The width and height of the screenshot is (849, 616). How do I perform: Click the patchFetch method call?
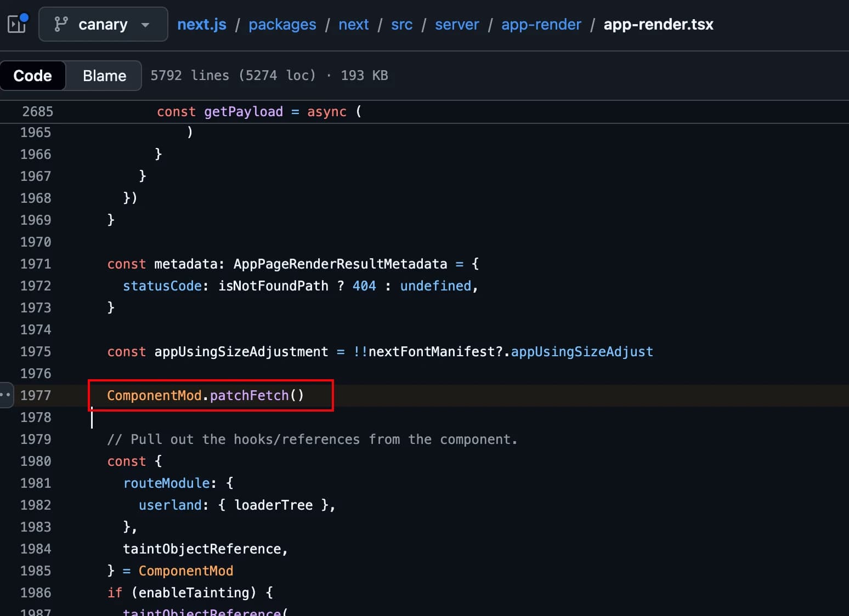tap(249, 395)
